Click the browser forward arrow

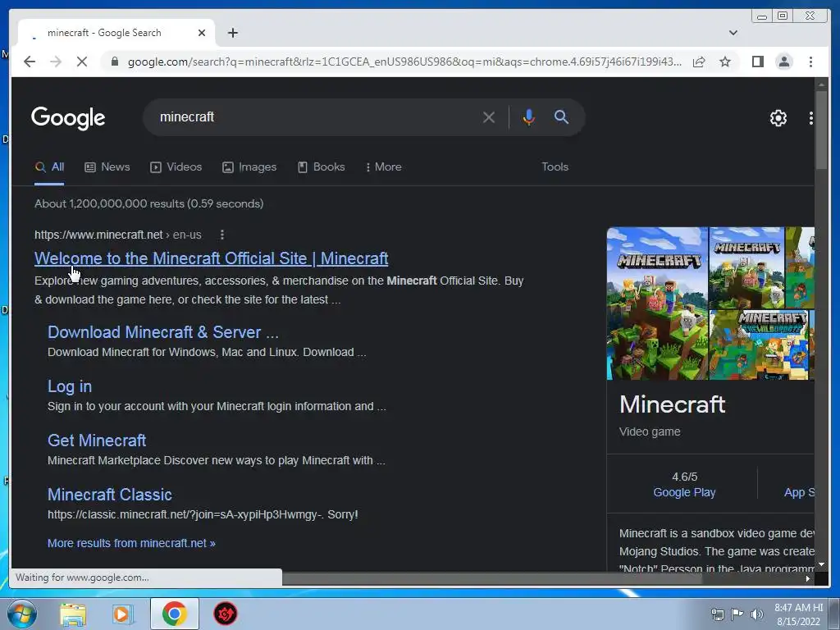pyautogui.click(x=56, y=62)
